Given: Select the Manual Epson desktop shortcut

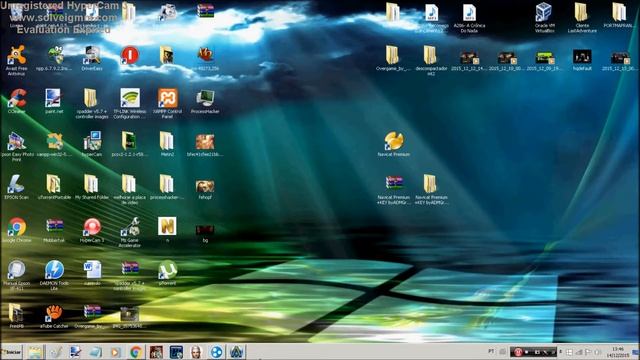Looking at the screenshot, I should pos(16,275).
